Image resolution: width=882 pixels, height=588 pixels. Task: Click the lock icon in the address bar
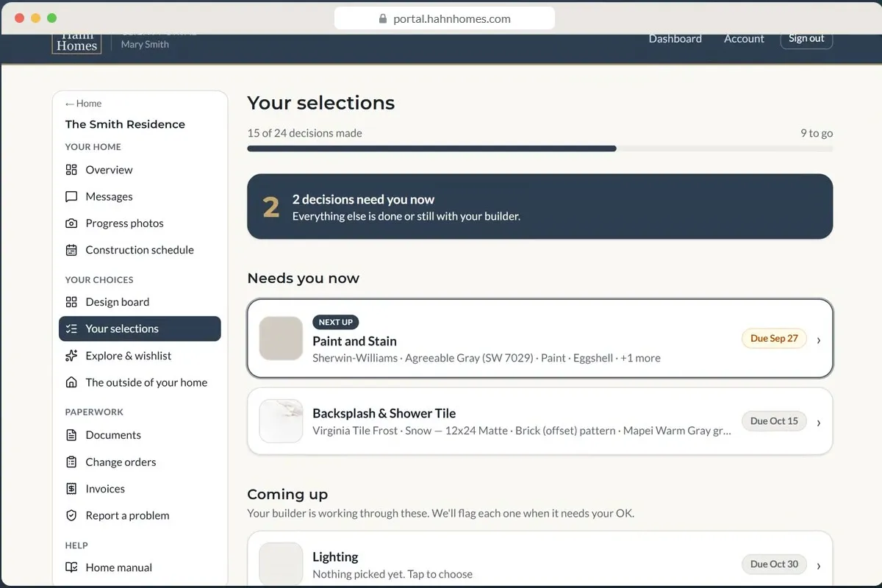point(383,19)
